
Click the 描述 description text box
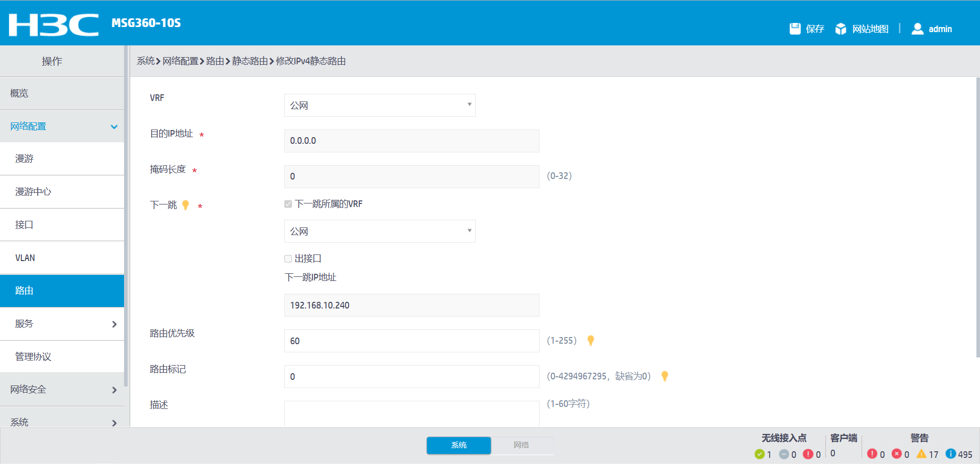click(411, 414)
